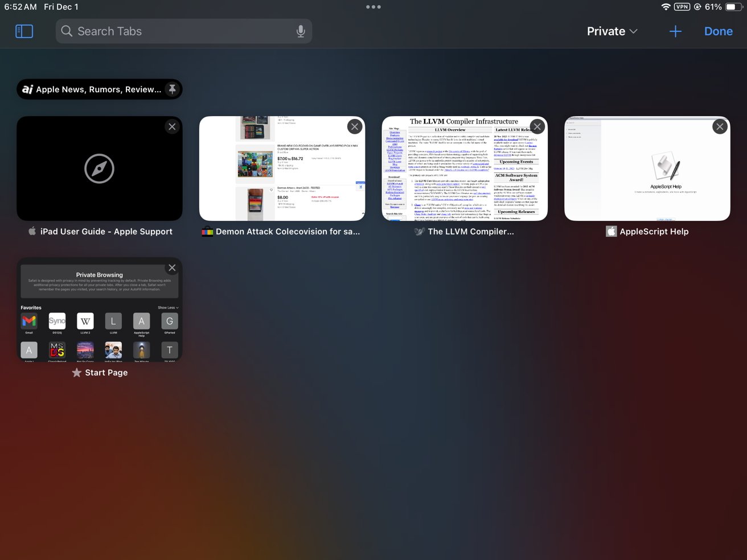
Task: Unpin the Apple News tab via pin icon
Action: (x=172, y=89)
